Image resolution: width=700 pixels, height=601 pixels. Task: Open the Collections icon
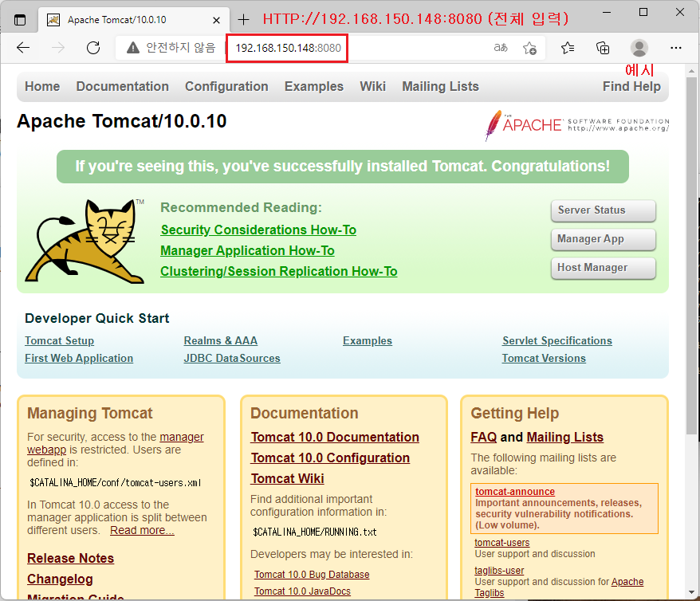tap(603, 48)
